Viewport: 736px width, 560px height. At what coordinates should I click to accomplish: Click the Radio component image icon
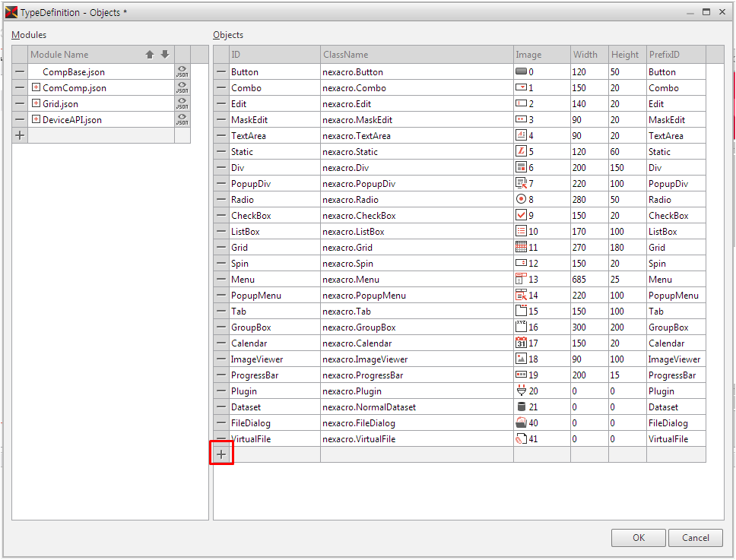(521, 199)
